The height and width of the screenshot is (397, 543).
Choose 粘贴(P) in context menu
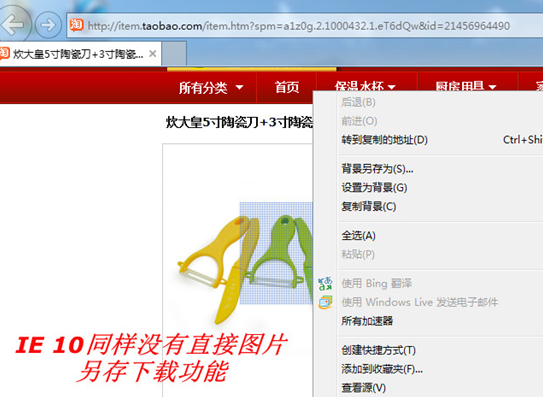coord(358,254)
